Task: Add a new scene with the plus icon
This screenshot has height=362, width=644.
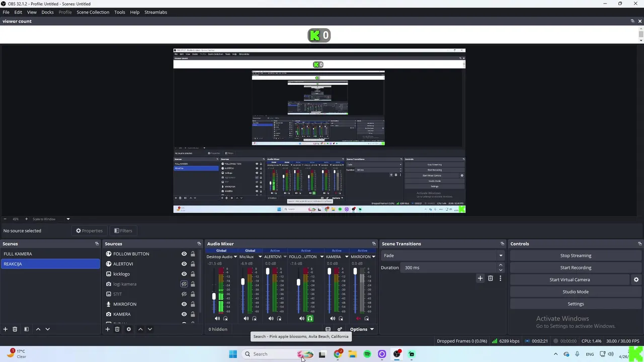Action: [x=5, y=329]
